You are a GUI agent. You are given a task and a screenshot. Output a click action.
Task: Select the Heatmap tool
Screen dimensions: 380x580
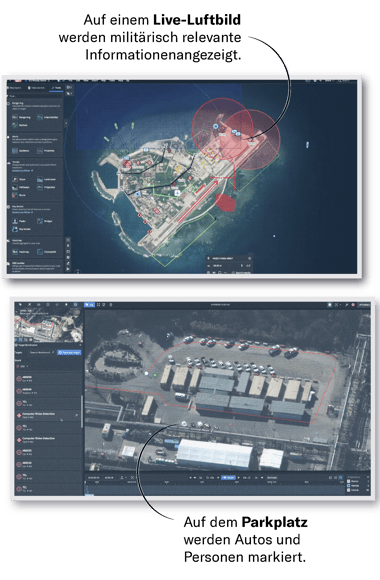21,252
